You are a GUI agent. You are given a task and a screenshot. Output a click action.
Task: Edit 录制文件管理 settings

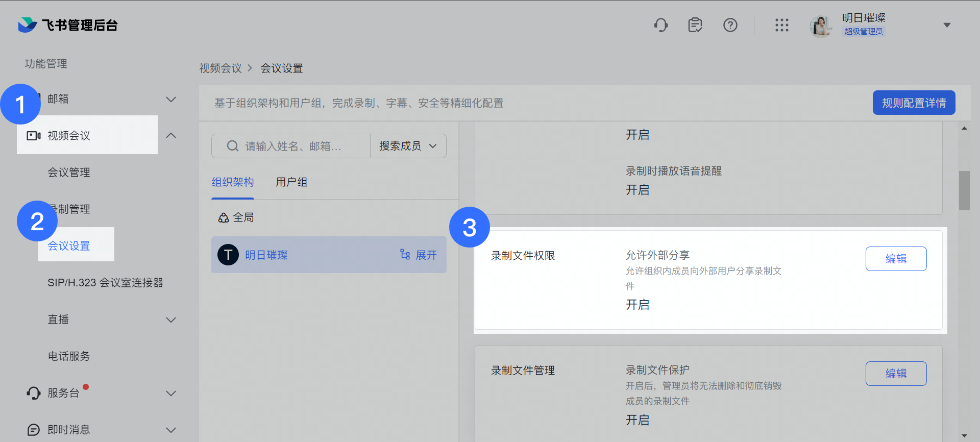pos(896,374)
